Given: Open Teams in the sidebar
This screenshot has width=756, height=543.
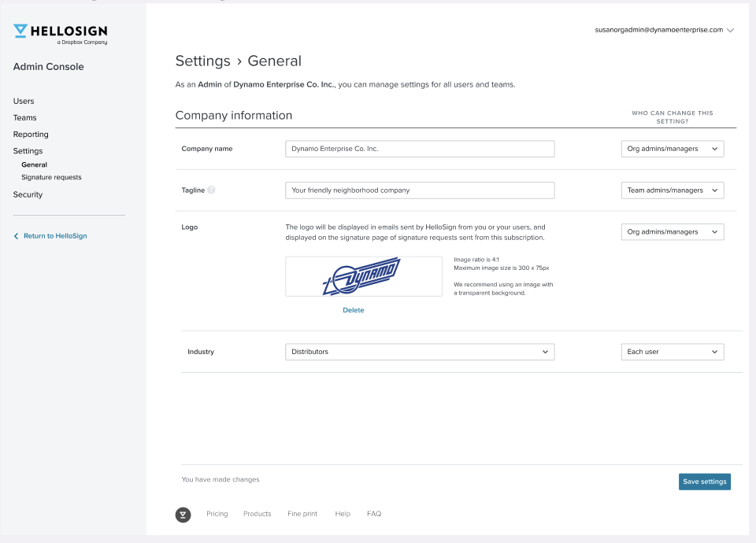Looking at the screenshot, I should 24,117.
